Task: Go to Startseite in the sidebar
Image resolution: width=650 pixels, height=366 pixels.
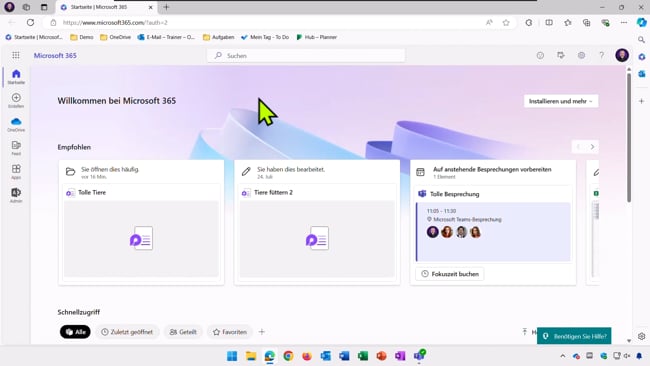Action: [16, 77]
